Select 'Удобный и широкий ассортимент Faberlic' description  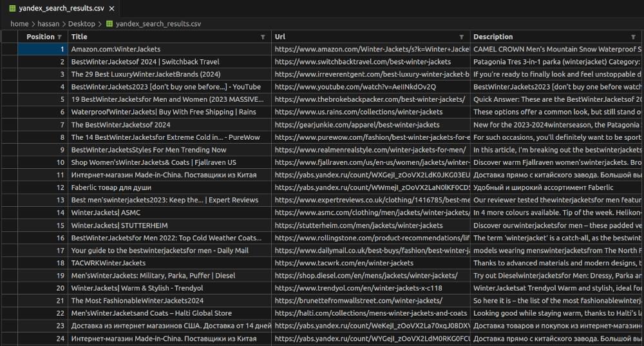tap(557, 187)
